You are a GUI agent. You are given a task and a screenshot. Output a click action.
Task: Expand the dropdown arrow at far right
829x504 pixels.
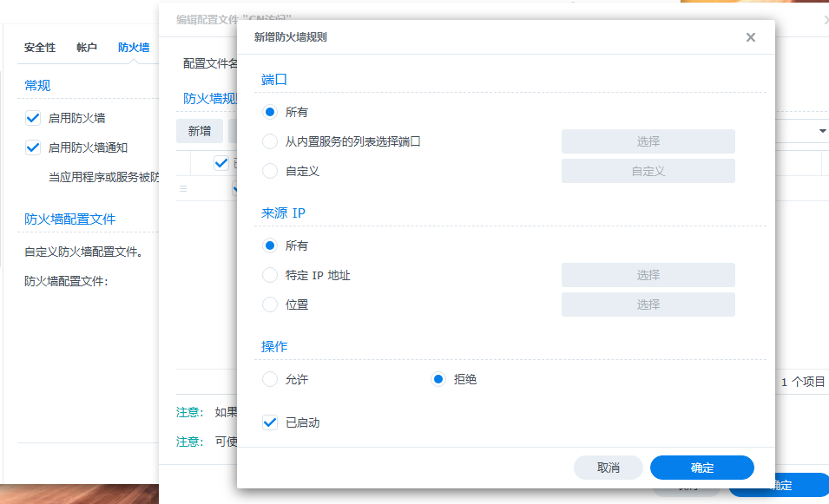[x=822, y=131]
